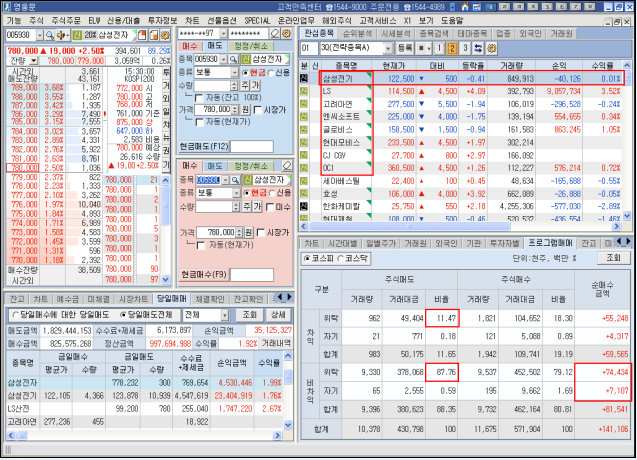637x460 pixels.
Task: Click the watchlist horizontal scrollbar
Action: (410, 226)
